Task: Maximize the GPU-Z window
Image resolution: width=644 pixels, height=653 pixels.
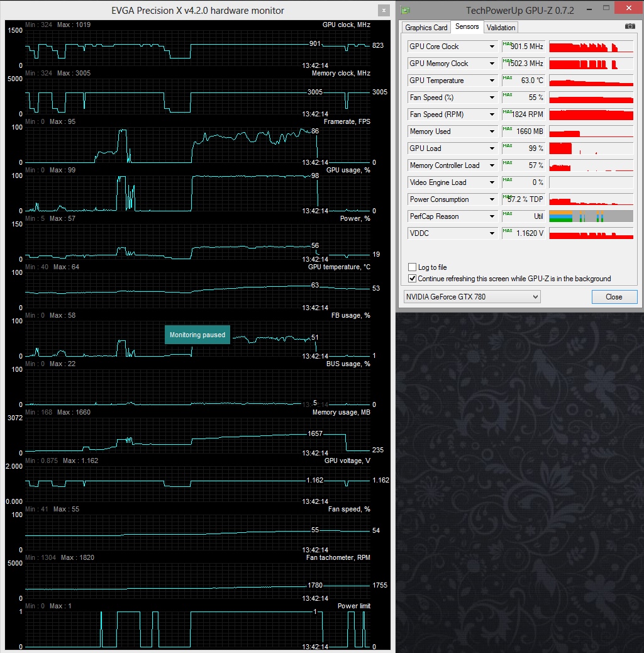Action: (606, 8)
